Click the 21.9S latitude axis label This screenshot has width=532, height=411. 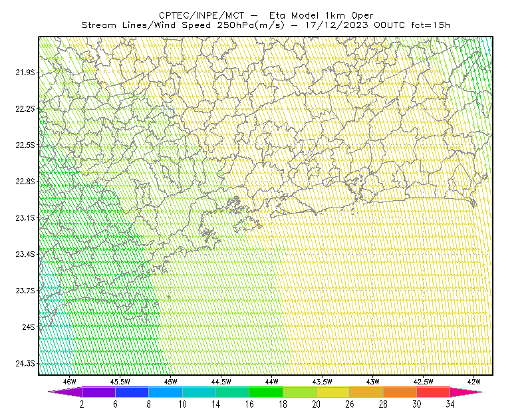pos(25,72)
